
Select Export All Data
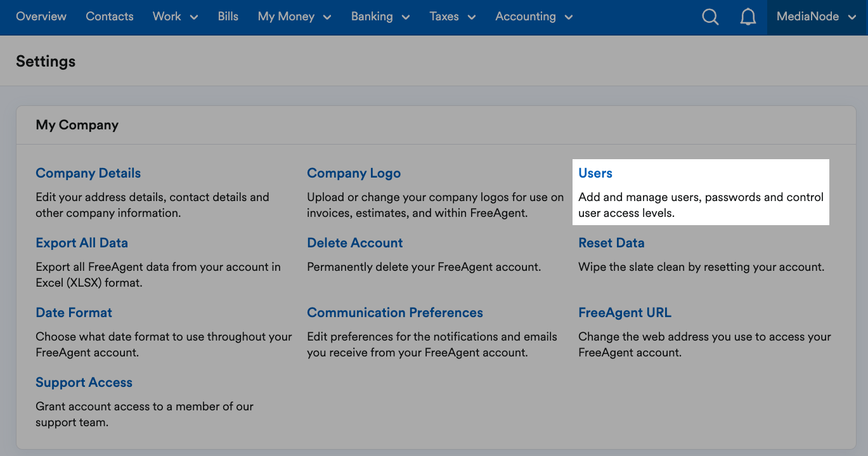[x=82, y=242]
